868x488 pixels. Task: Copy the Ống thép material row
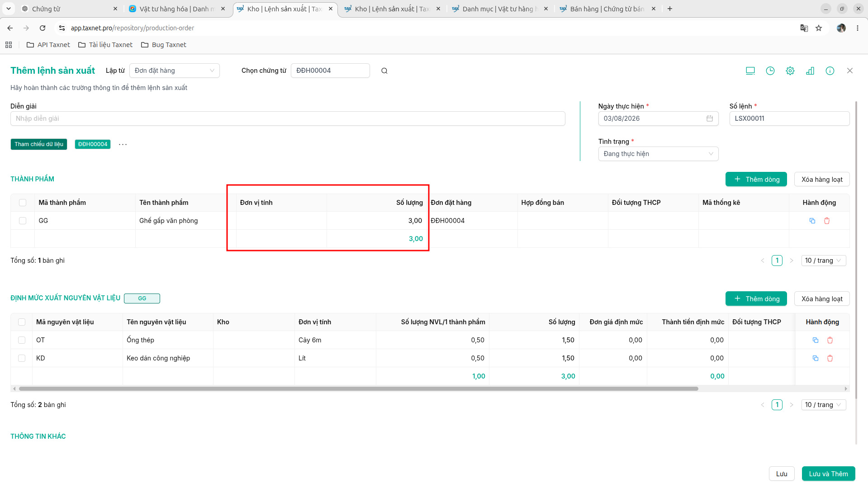click(x=815, y=340)
